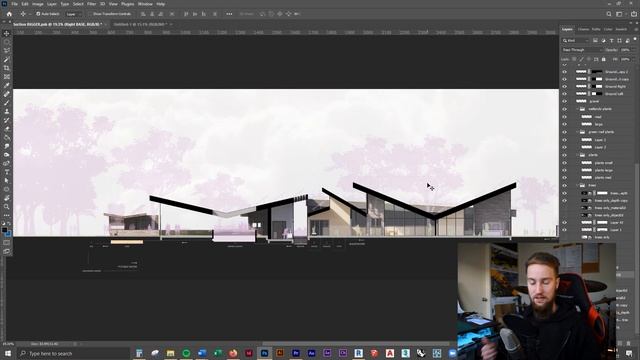
Task: Open Auto-Select Layer dropdown in options bar
Action: click(74, 14)
